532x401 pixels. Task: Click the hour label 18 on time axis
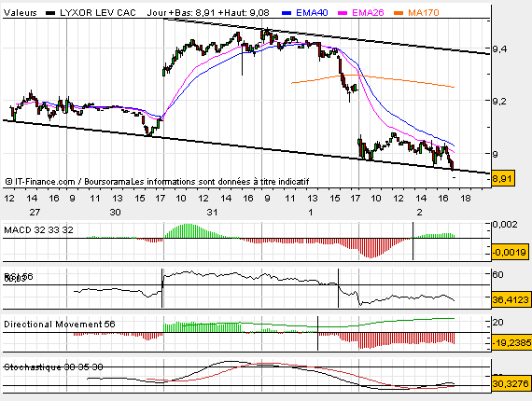pos(466,199)
